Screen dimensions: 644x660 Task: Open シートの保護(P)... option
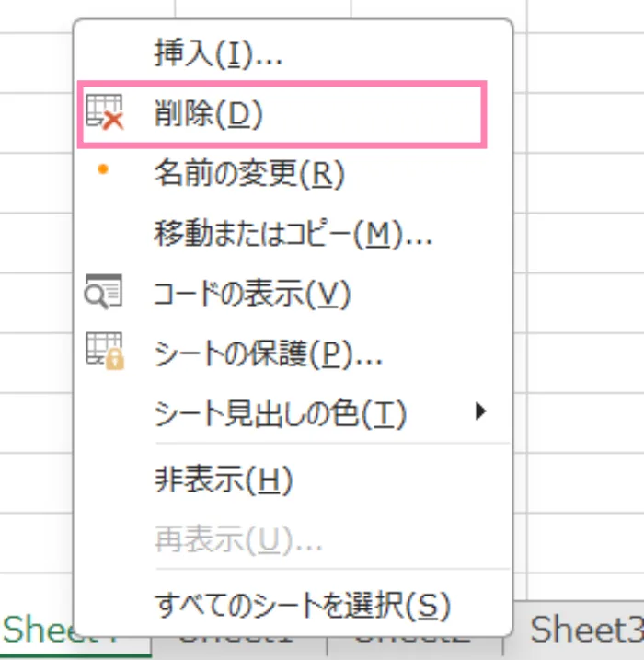[x=293, y=353]
